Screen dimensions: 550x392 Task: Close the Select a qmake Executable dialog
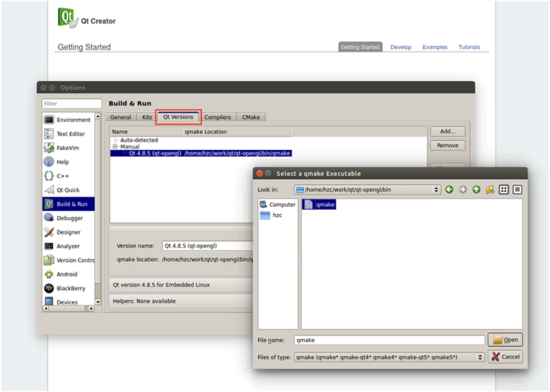(260, 173)
